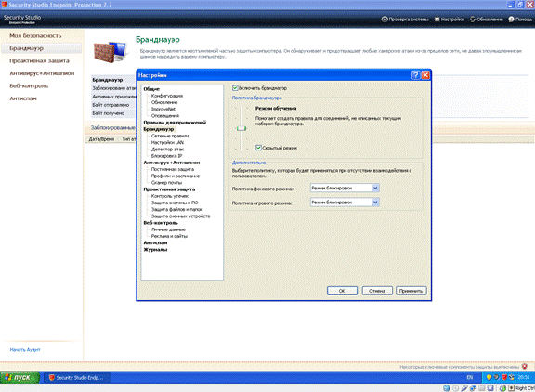535x392 pixels.
Task: Click the Security Studio Endpoint taskbar button
Action: (x=77, y=378)
